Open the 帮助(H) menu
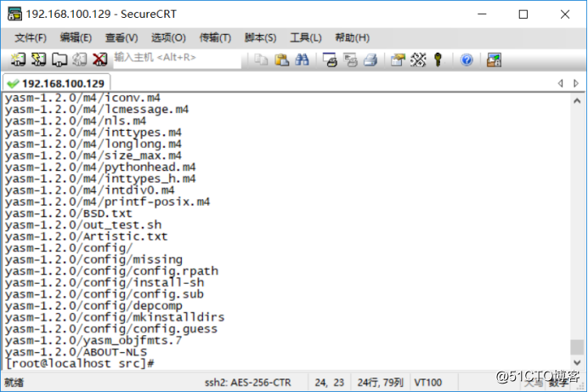The image size is (588, 392). pos(352,37)
